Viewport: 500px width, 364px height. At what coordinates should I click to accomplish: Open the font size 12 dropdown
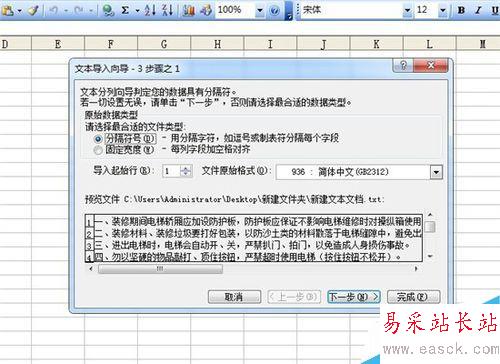coord(443,11)
